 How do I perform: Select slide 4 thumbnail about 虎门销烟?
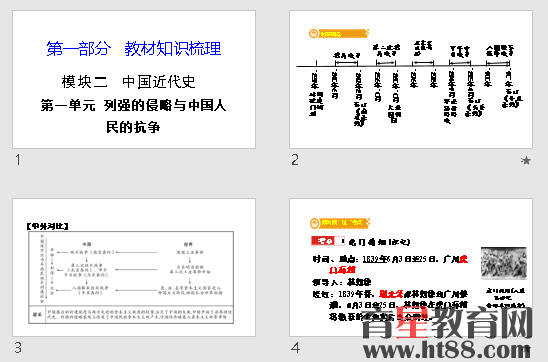pyautogui.click(x=411, y=267)
